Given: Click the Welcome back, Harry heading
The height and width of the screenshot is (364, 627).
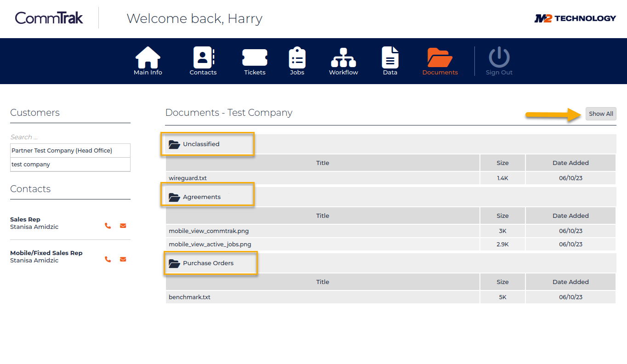Looking at the screenshot, I should coord(194,19).
